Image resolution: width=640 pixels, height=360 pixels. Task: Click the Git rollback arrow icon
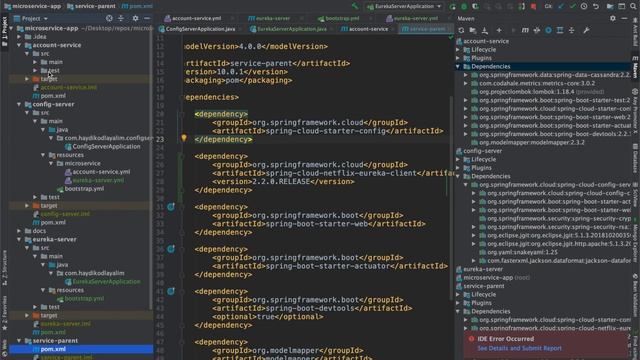coord(596,7)
